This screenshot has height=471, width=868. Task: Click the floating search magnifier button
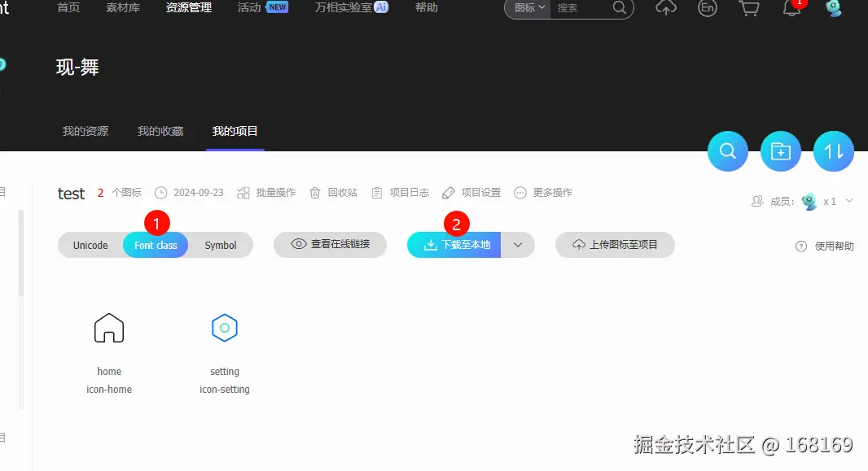727,150
